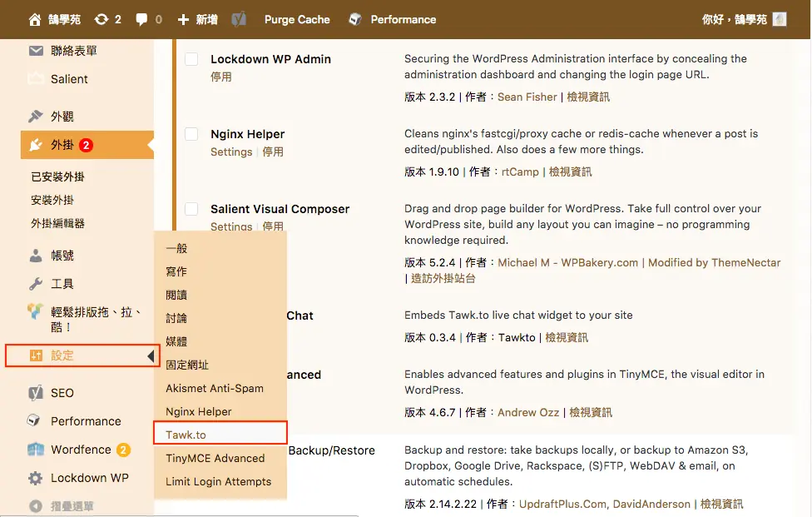
Task: Open UpdraftPlus.Com, DavidAnderson author link
Action: 605,504
